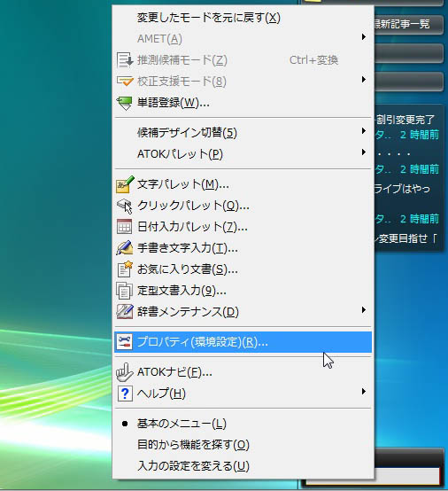Choose 手書き文字入力(T)... from menu
The height and width of the screenshot is (491, 448).
243,248
